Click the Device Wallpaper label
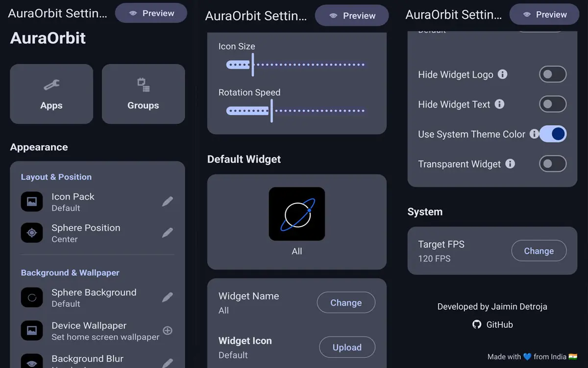 89,325
